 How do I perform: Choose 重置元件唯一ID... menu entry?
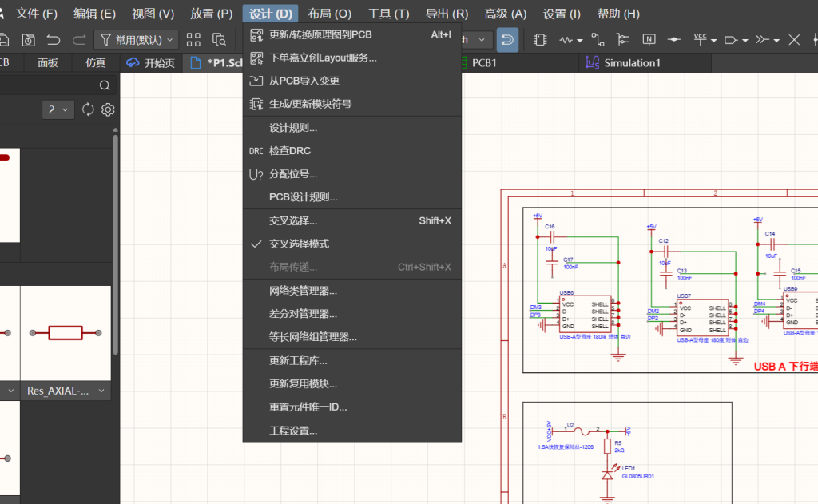pyautogui.click(x=352, y=407)
